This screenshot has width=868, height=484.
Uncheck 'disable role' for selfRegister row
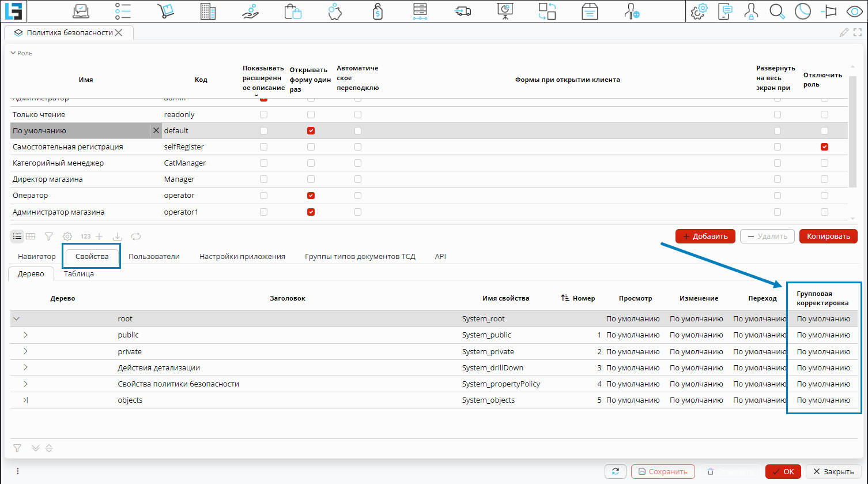(824, 147)
